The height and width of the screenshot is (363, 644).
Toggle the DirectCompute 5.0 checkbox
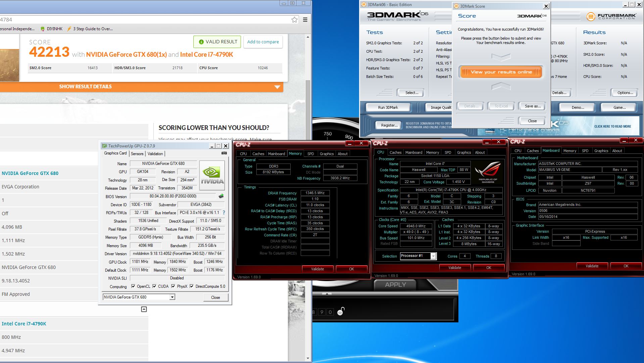[192, 286]
